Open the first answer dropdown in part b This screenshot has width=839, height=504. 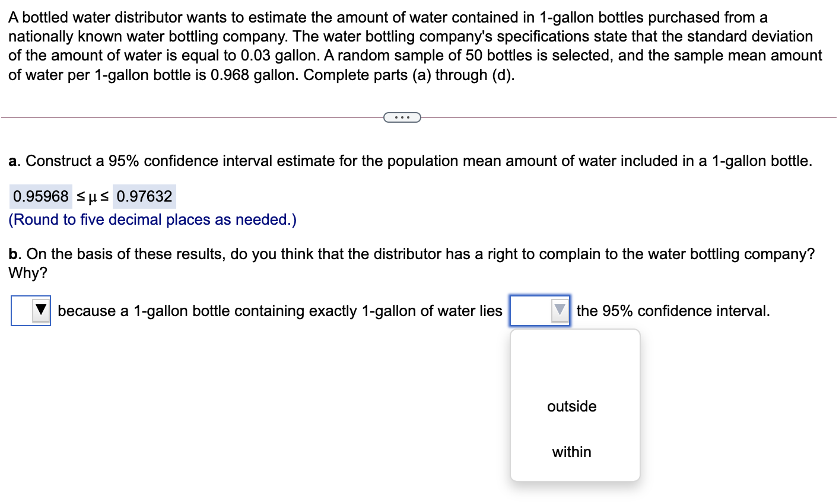click(x=31, y=311)
